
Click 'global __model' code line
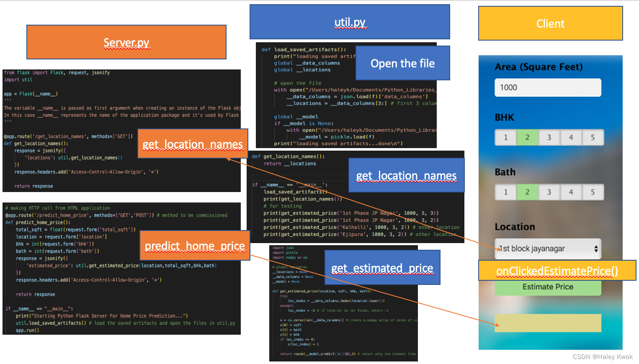(296, 117)
